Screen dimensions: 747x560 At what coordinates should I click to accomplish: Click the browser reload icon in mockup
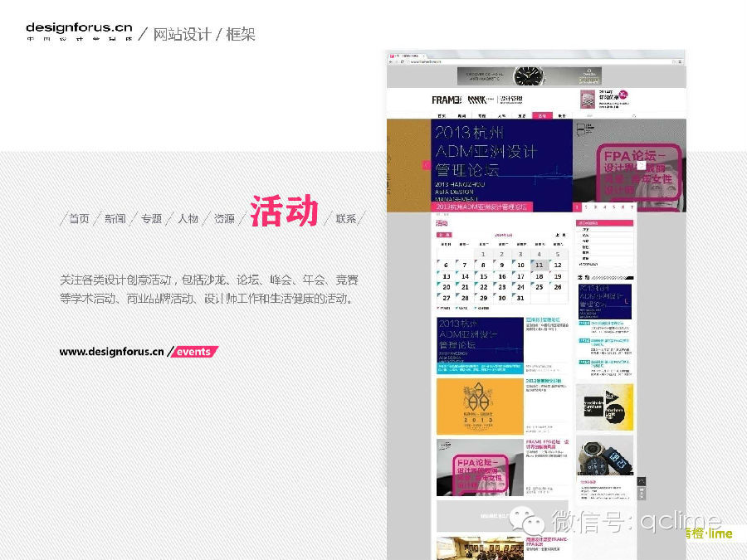tap(403, 62)
